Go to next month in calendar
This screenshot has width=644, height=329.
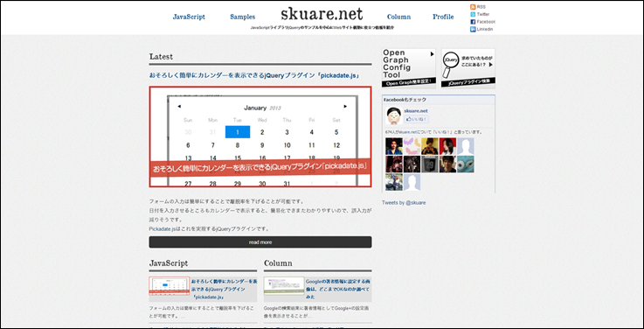345,107
